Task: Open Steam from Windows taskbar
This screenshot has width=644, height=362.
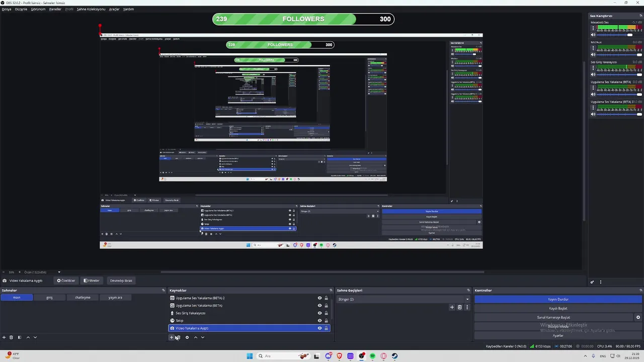Action: click(x=394, y=356)
